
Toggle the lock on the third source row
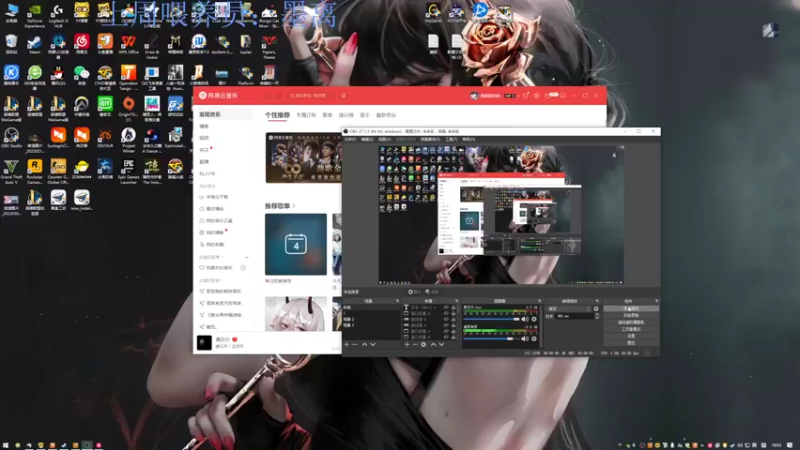tap(453, 319)
